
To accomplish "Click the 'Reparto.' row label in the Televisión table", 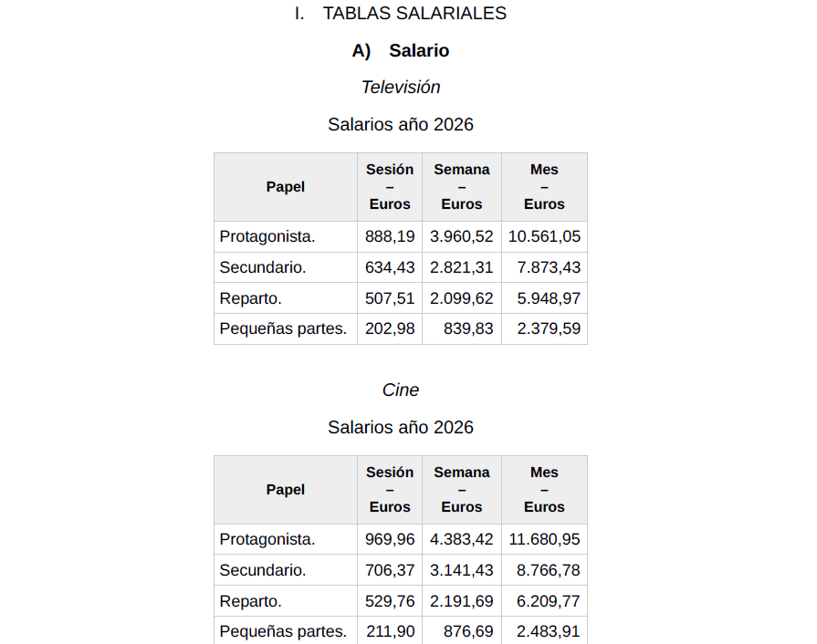I will [251, 298].
